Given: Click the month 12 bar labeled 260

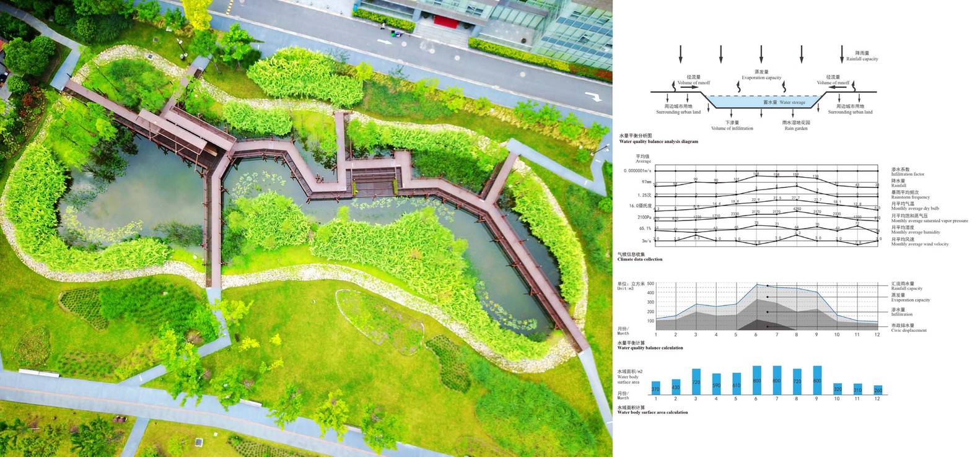Looking at the screenshot, I should (x=877, y=390).
